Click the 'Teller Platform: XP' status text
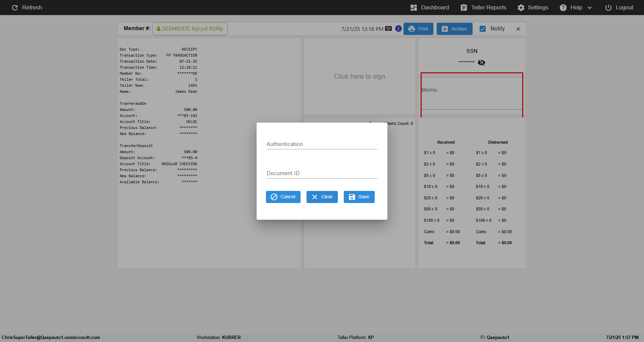 click(356, 337)
